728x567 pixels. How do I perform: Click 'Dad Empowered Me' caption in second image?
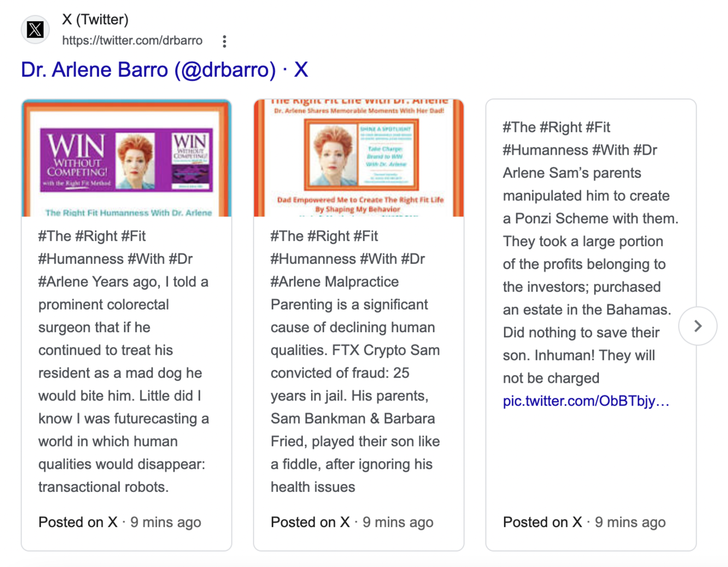[x=360, y=204]
